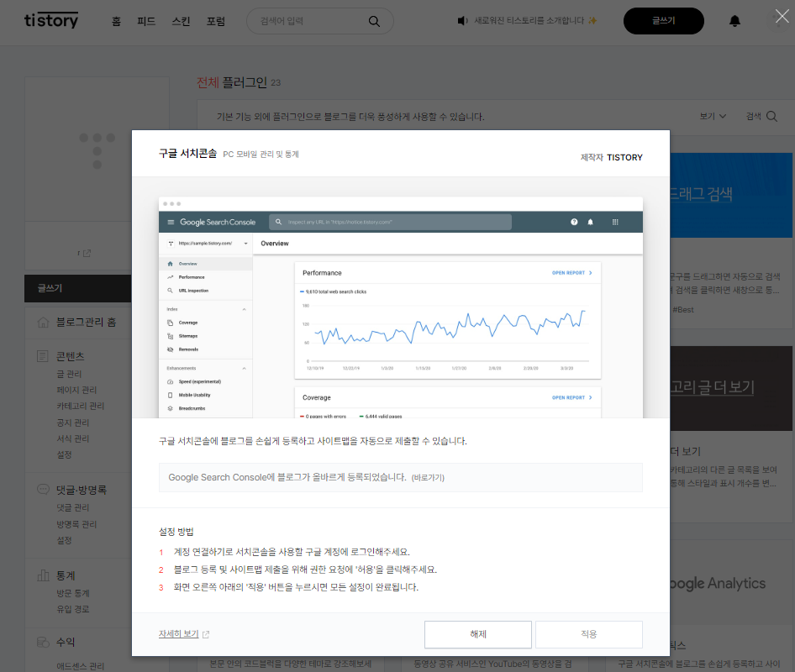Viewport: 795px width, 672px height.
Task: Click the TISTORY author label
Action: point(624,158)
